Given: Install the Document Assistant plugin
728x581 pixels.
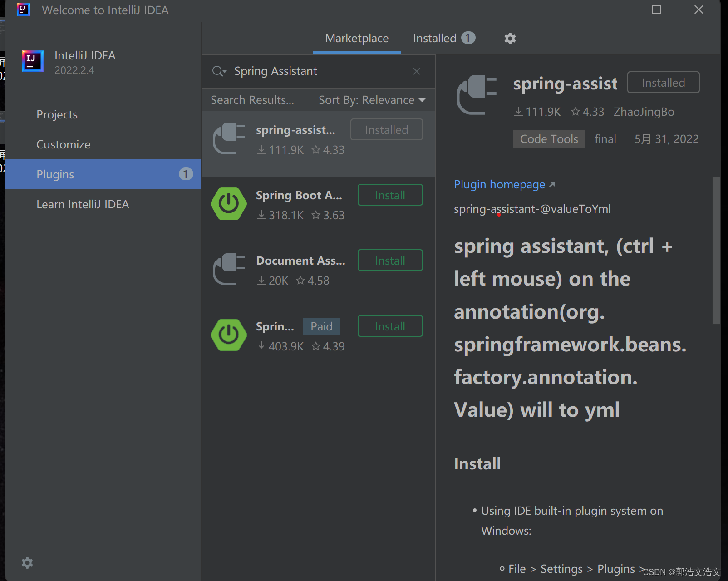Looking at the screenshot, I should coord(390,261).
